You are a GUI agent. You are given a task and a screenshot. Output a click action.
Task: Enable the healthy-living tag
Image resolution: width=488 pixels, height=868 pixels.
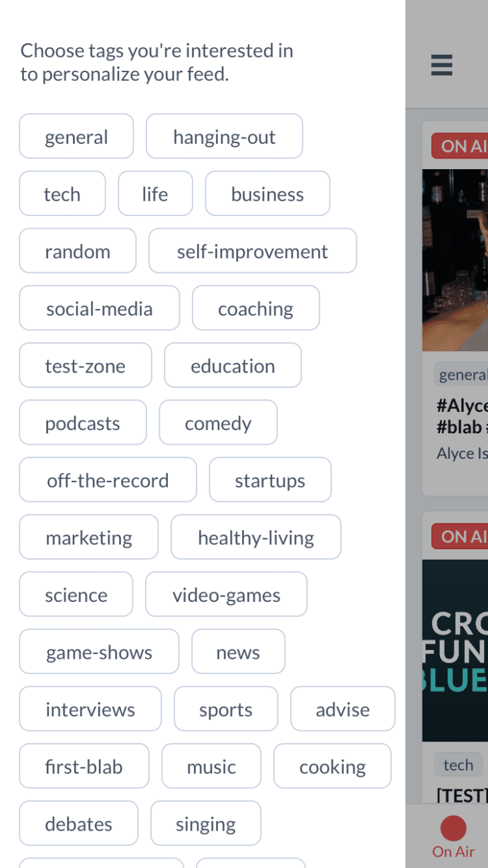[x=255, y=537]
